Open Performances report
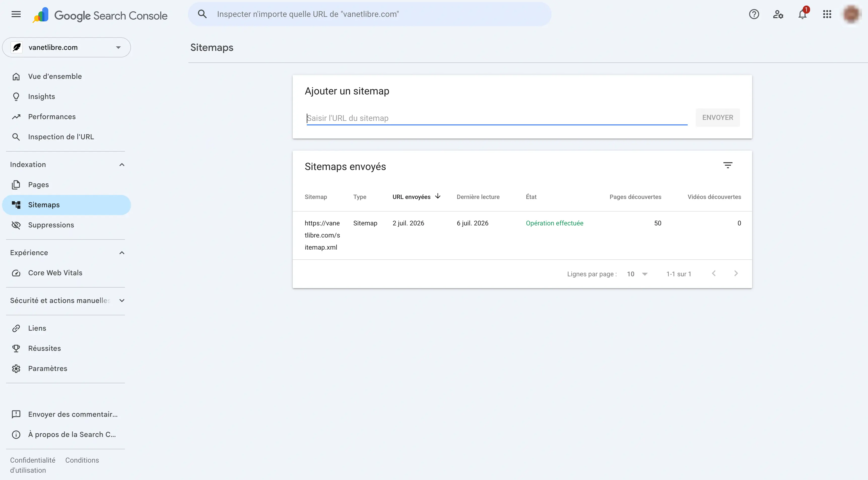The width and height of the screenshot is (868, 480). click(66, 117)
